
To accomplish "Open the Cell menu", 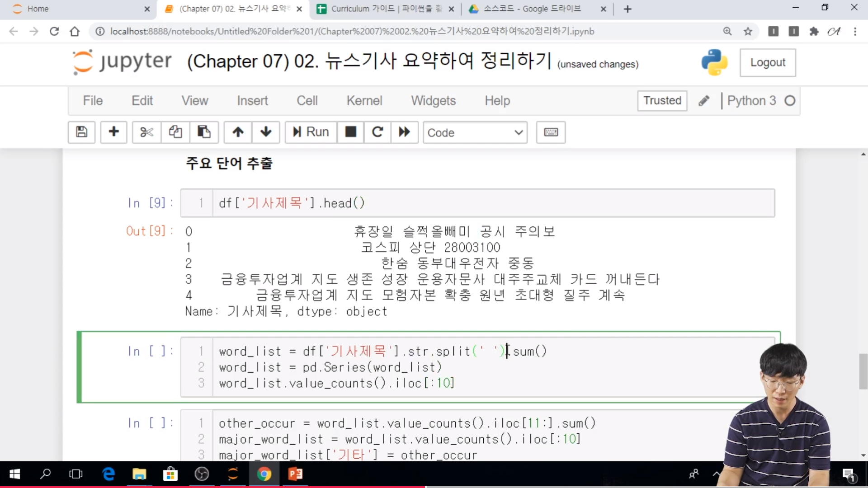I will point(307,100).
